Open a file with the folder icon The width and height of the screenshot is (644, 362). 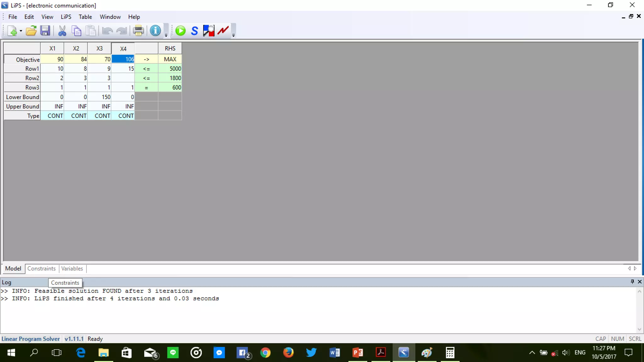click(31, 30)
